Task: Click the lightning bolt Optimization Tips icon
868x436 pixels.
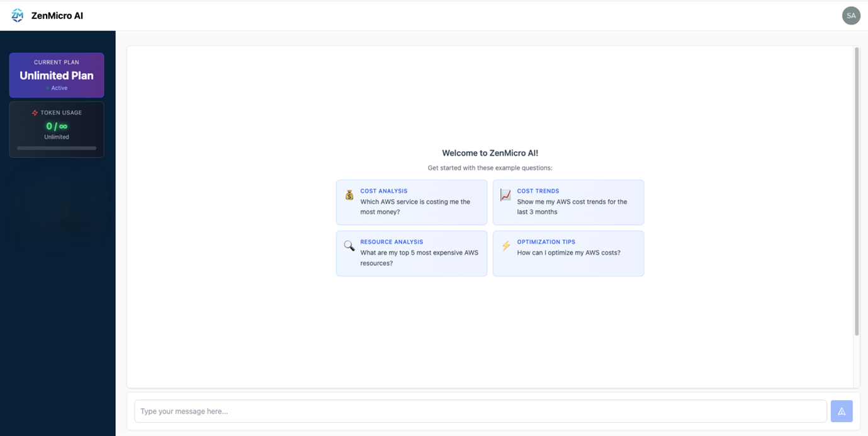Action: coord(505,246)
